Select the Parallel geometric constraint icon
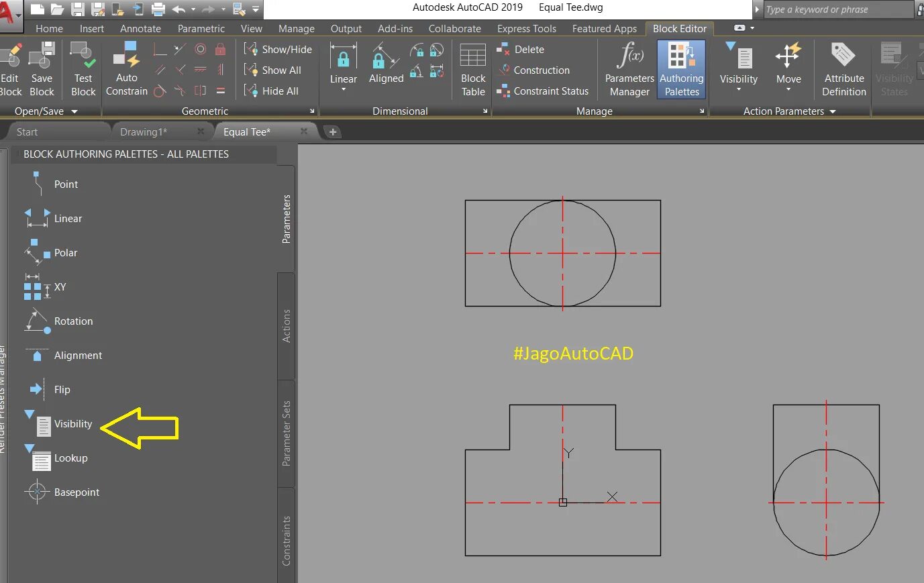The height and width of the screenshot is (583, 924). pos(160,70)
